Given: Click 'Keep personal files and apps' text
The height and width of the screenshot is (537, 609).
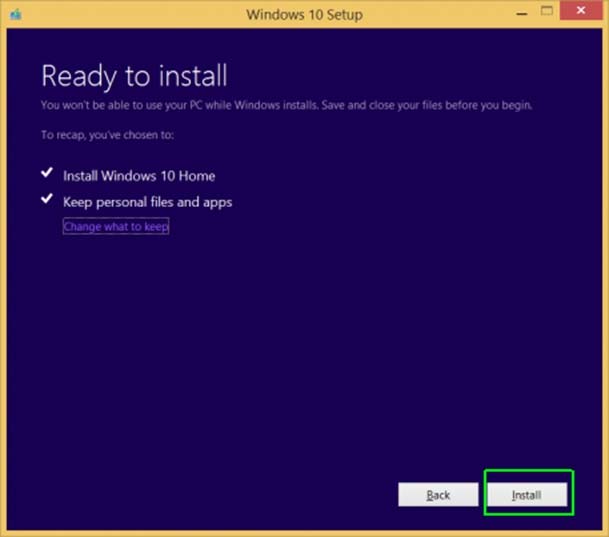Looking at the screenshot, I should (148, 202).
